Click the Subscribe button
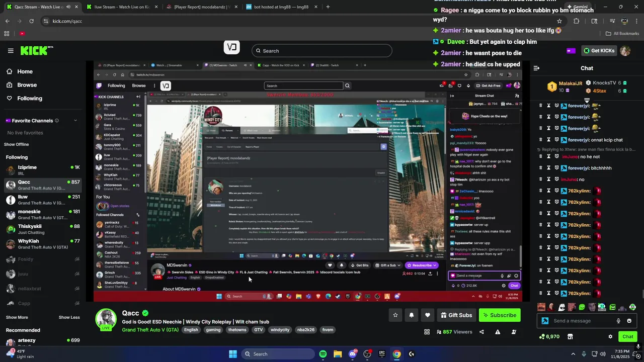This screenshot has height=362, width=644. [500, 315]
